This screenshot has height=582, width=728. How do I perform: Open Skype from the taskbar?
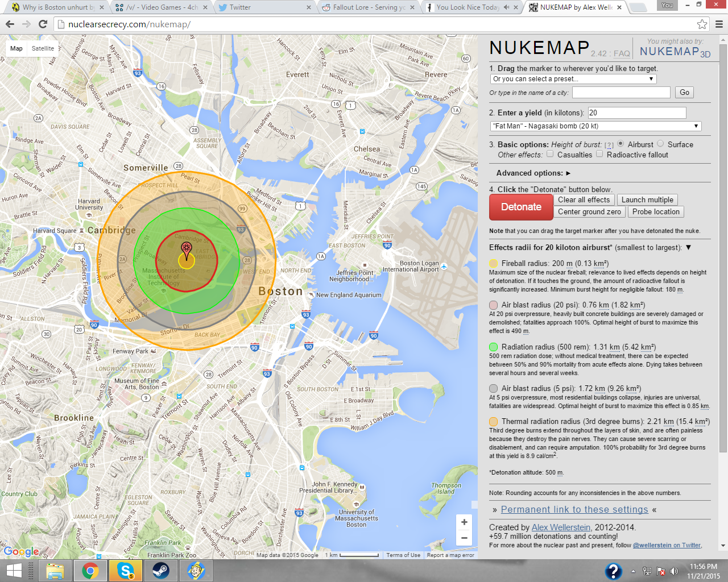(125, 571)
